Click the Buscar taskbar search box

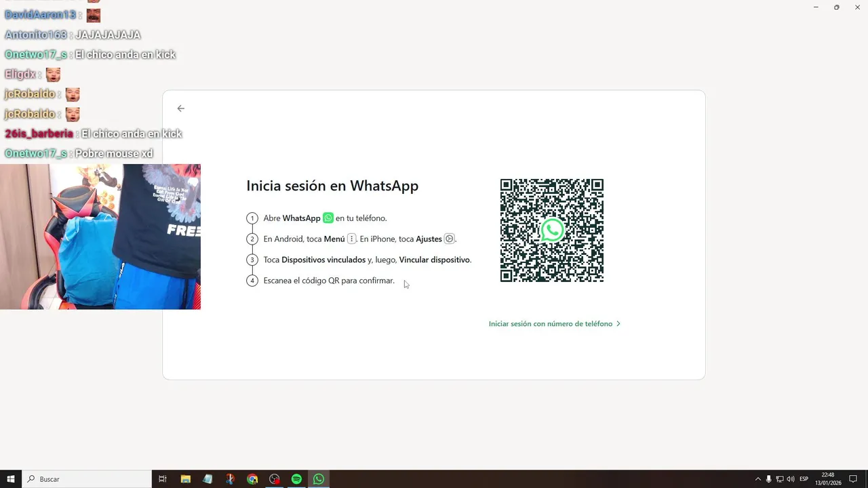tap(87, 479)
